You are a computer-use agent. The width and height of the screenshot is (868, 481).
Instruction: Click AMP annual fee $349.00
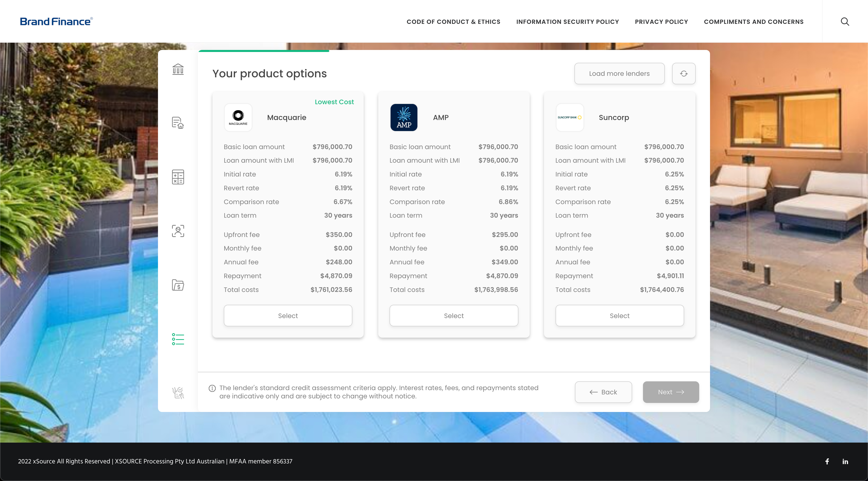click(505, 262)
